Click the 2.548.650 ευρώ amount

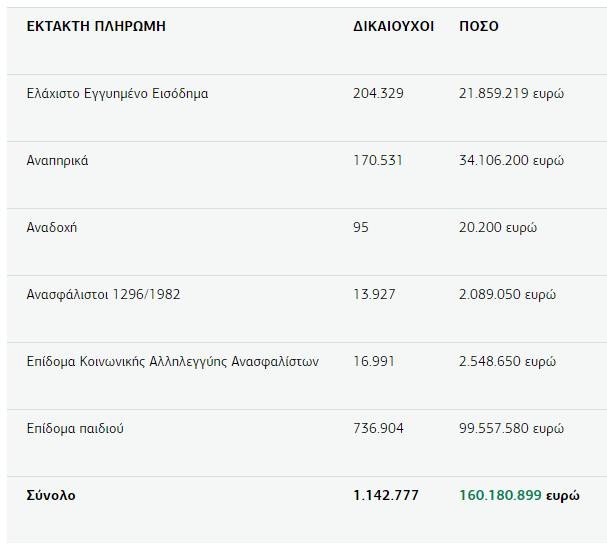pyautogui.click(x=507, y=362)
